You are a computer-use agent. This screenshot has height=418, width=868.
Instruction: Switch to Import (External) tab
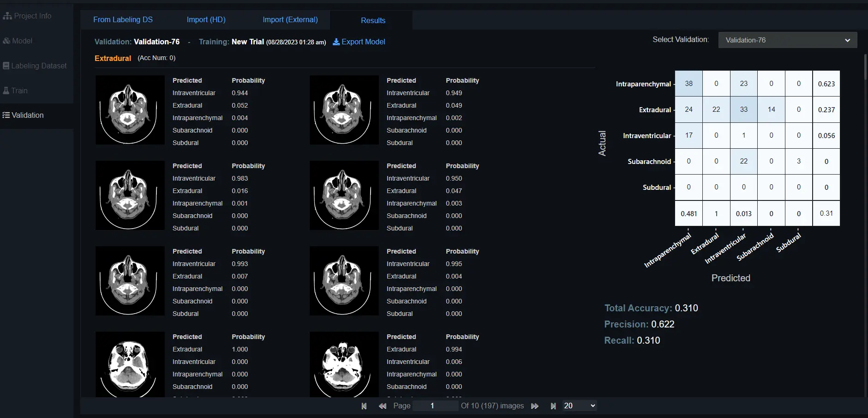click(290, 19)
